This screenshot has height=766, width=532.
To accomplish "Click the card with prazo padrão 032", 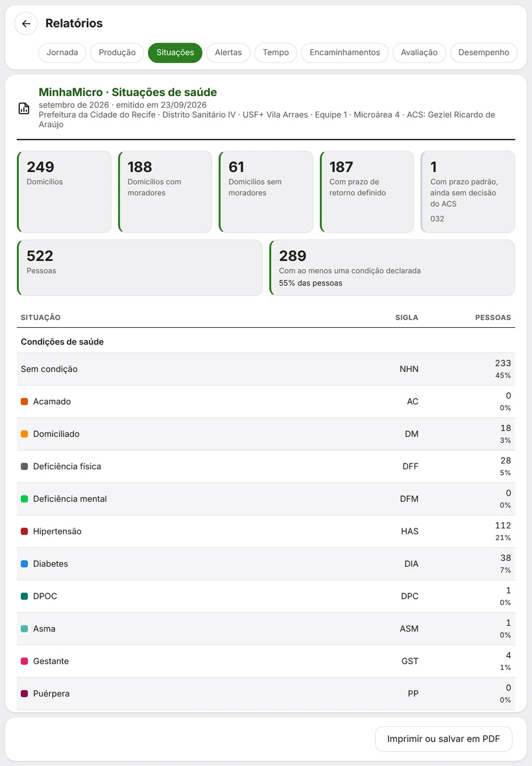I will (468, 191).
